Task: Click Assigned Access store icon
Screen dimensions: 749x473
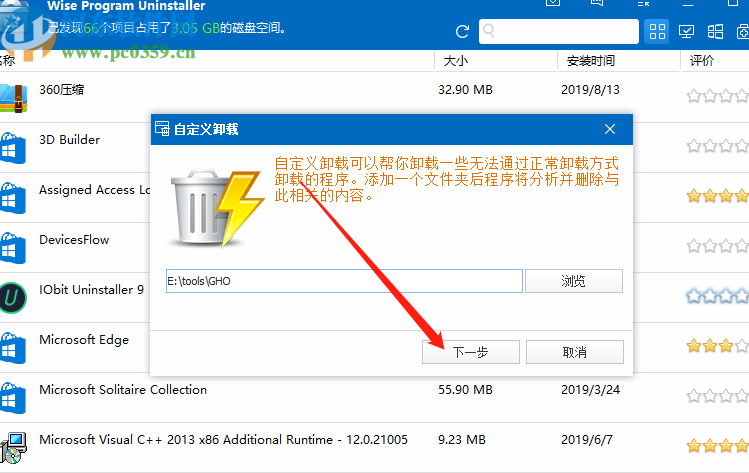Action: coord(12,198)
